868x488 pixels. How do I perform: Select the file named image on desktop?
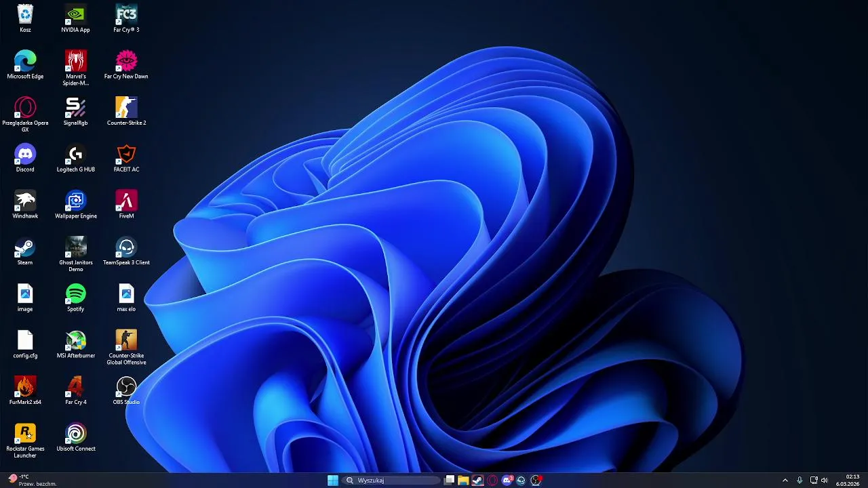pyautogui.click(x=25, y=298)
